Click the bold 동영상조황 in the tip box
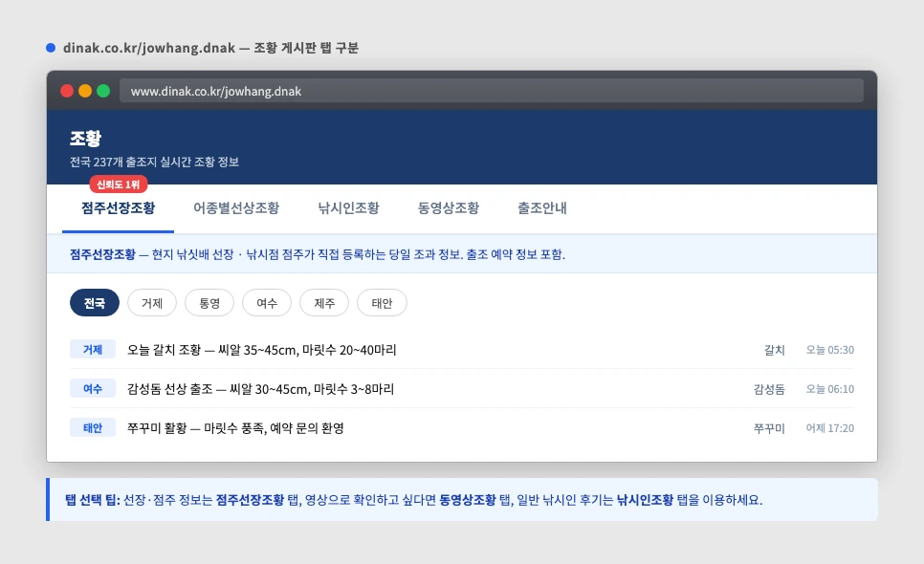 point(468,500)
